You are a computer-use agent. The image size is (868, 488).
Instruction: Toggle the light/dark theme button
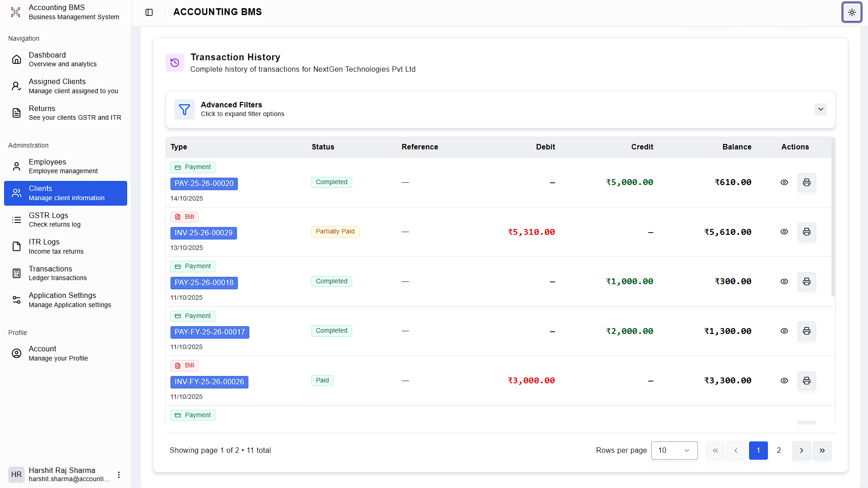coord(852,12)
